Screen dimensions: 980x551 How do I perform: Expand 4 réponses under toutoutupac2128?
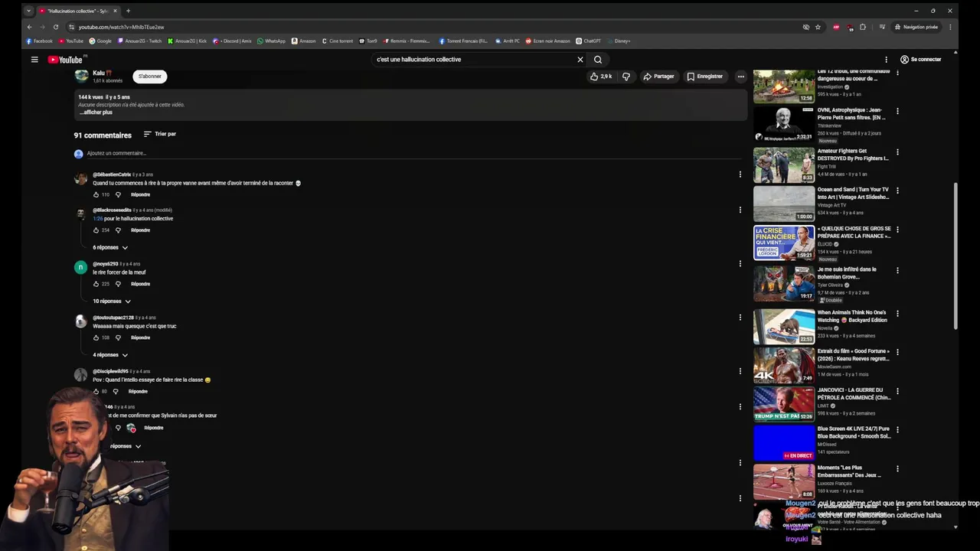click(x=110, y=355)
